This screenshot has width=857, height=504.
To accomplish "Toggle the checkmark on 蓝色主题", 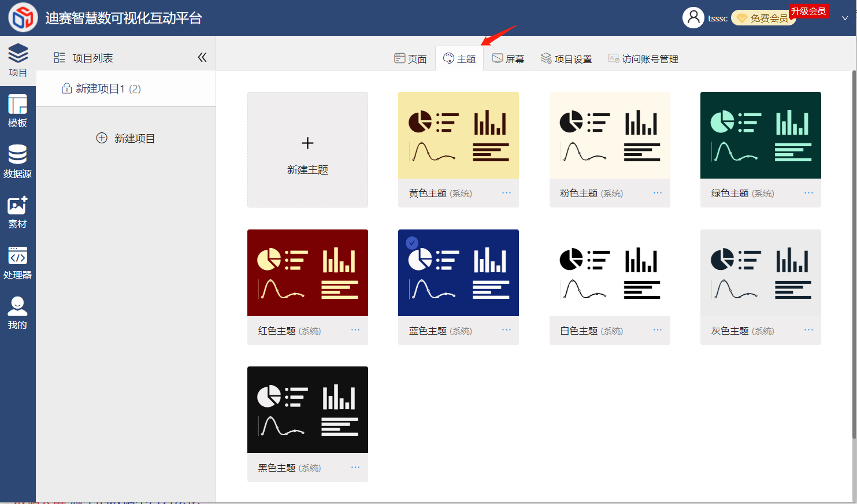I will coord(412,243).
